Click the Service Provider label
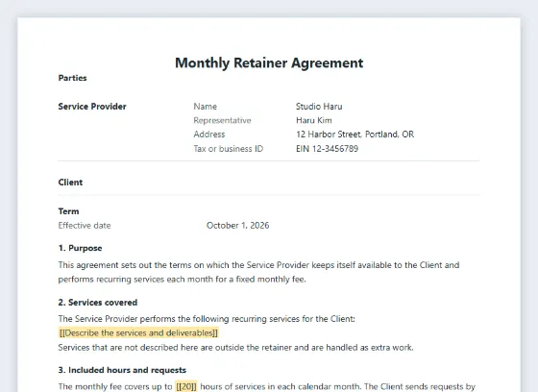The height and width of the screenshot is (392, 538). [92, 107]
